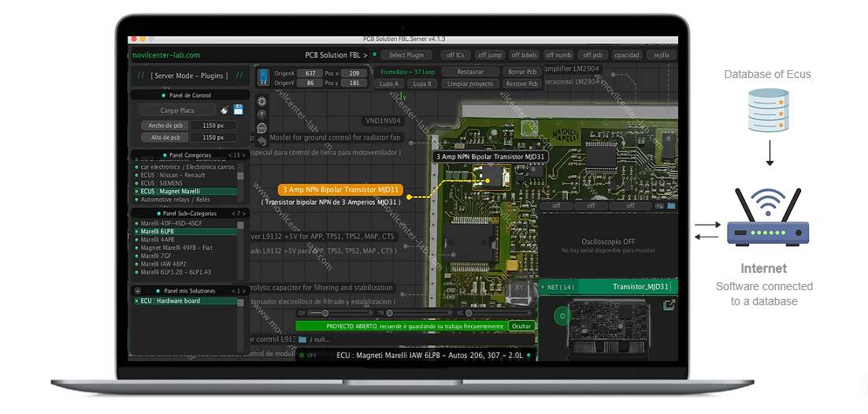
Task: Click the opacidad button
Action: tap(627, 55)
